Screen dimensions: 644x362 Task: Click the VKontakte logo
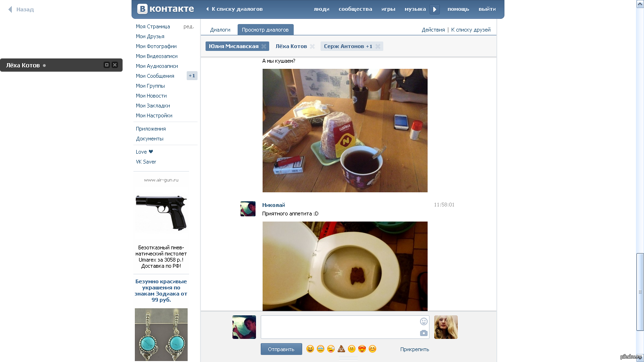165,9
